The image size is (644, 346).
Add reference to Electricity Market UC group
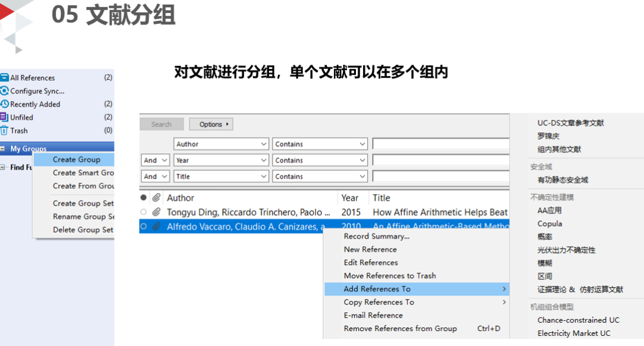(574, 333)
